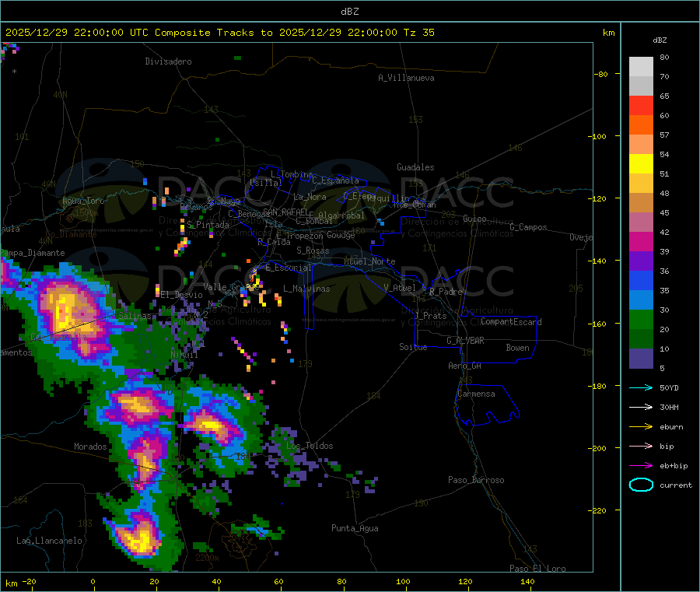Click the white 30HM arrow legend icon
This screenshot has height=592, width=700.
pos(641,407)
